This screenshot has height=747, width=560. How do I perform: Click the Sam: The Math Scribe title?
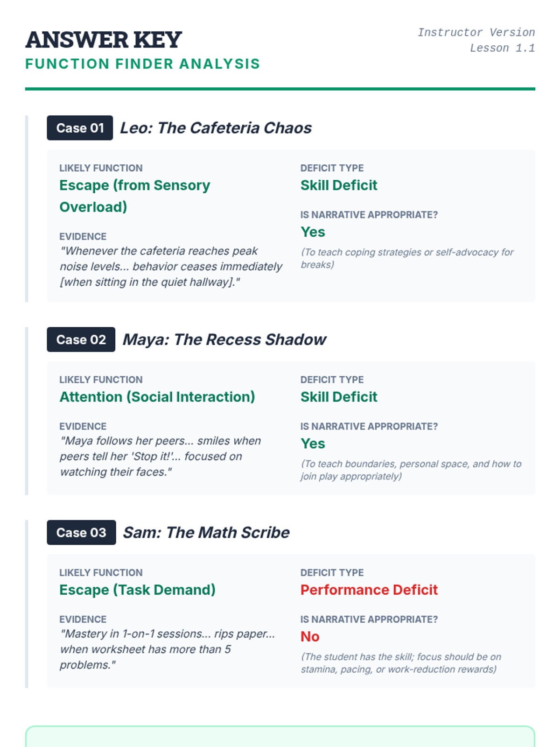tap(206, 532)
